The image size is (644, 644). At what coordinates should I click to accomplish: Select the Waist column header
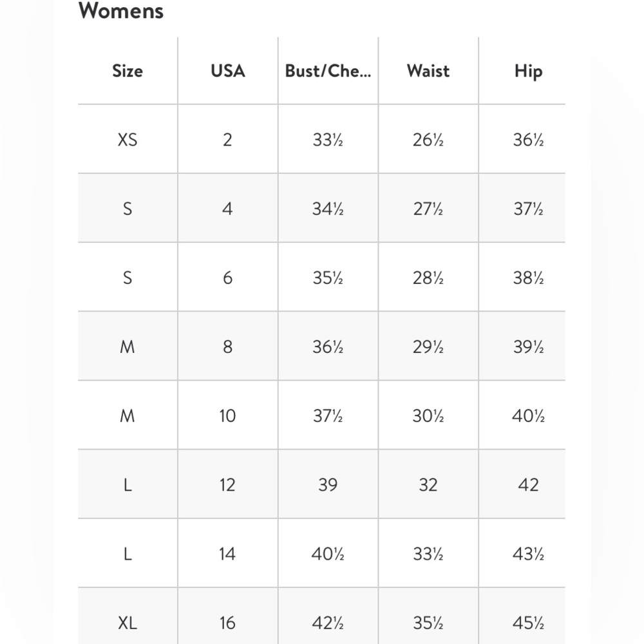pyautogui.click(x=428, y=71)
